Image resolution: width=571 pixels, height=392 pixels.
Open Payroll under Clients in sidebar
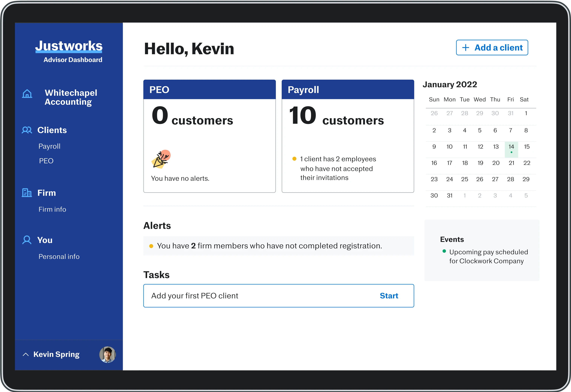pos(49,146)
